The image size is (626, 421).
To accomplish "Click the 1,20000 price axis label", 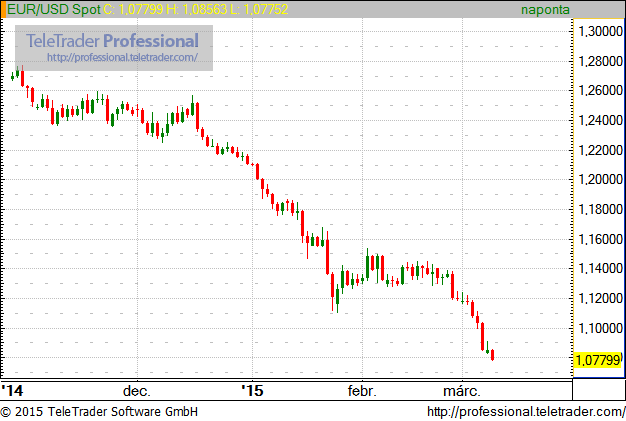I will (x=600, y=180).
